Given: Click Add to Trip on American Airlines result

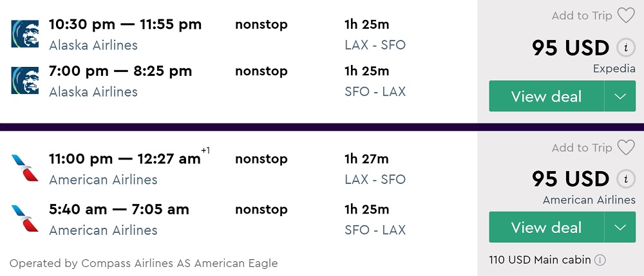Looking at the screenshot, I should coord(582,148).
